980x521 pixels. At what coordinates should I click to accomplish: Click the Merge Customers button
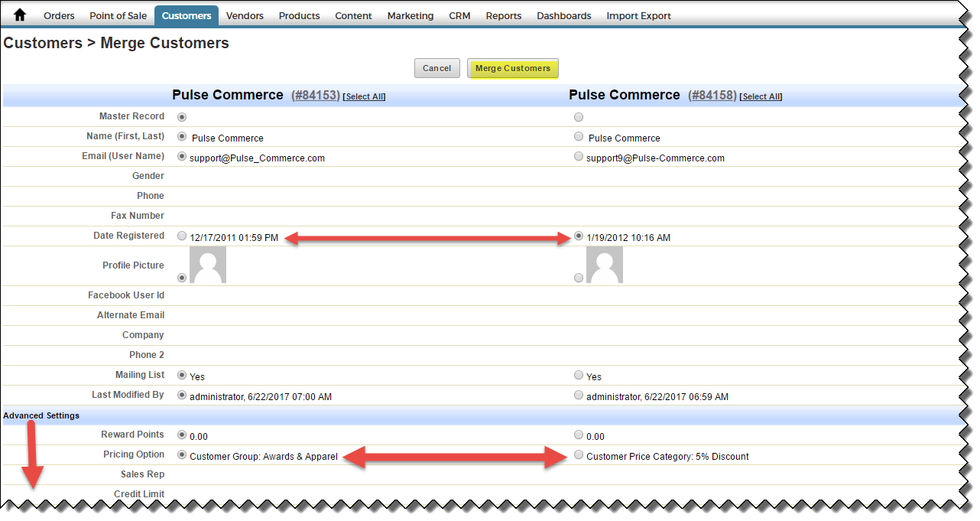(513, 68)
